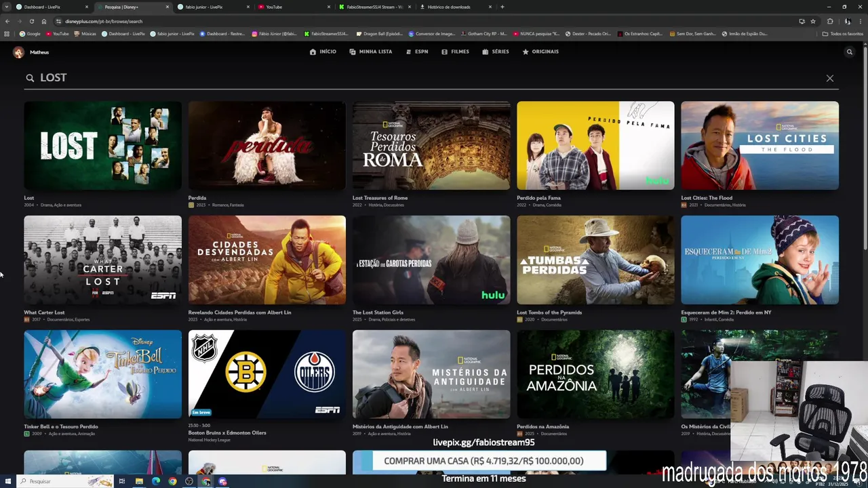Open the Originais section
The image size is (868, 488).
tap(540, 52)
